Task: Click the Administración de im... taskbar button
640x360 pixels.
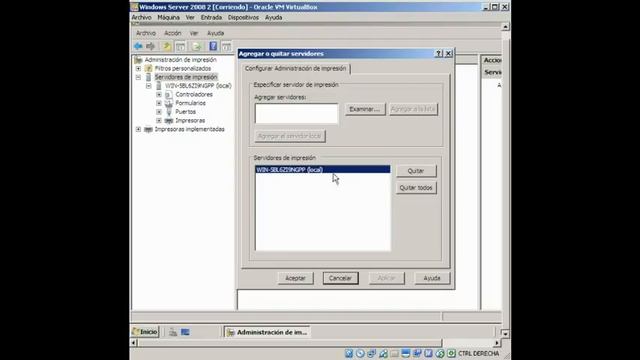Action: pyautogui.click(x=267, y=332)
